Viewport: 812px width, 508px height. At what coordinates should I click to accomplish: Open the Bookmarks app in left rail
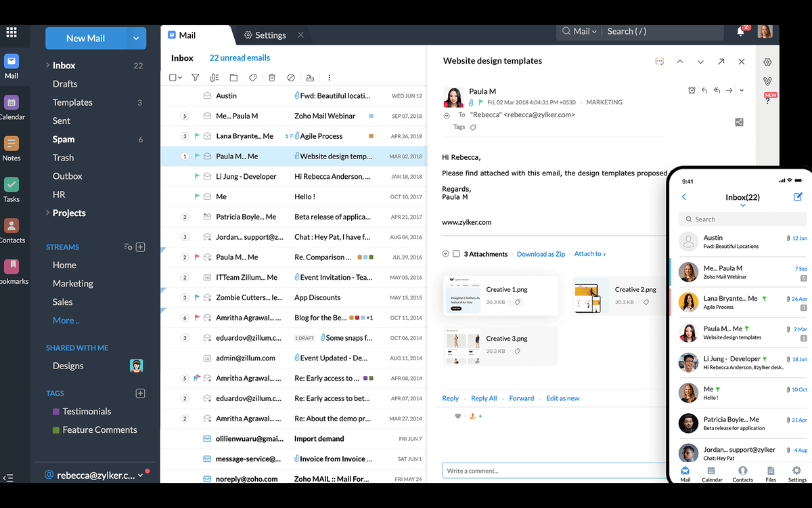(x=12, y=272)
